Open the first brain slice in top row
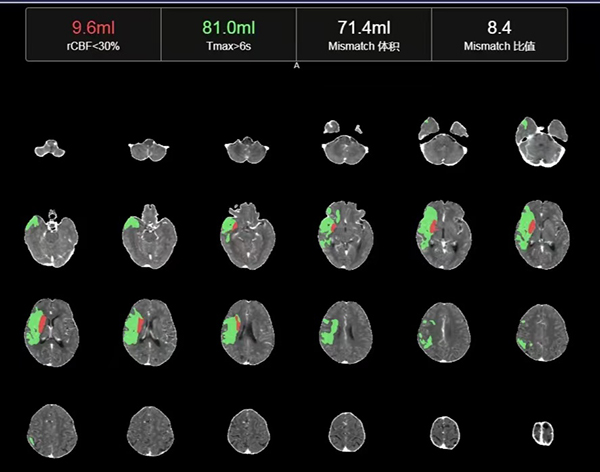The height and width of the screenshot is (472, 600). pyautogui.click(x=50, y=149)
